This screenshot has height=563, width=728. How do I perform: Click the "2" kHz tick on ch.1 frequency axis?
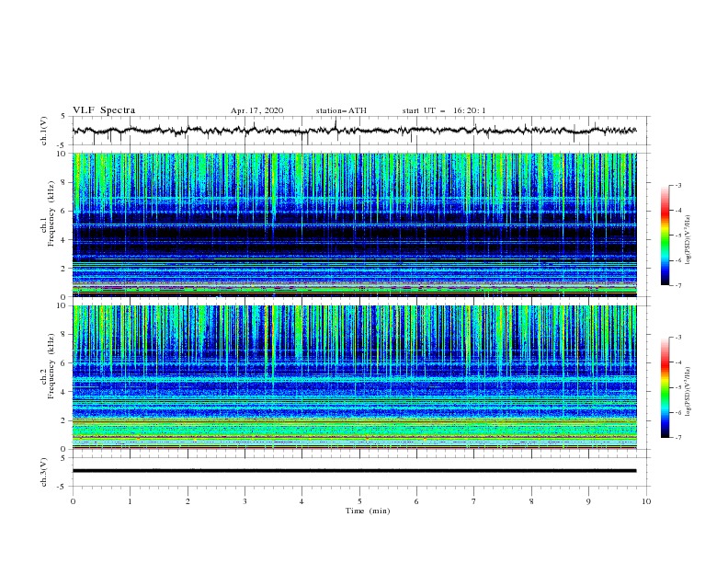(63, 269)
